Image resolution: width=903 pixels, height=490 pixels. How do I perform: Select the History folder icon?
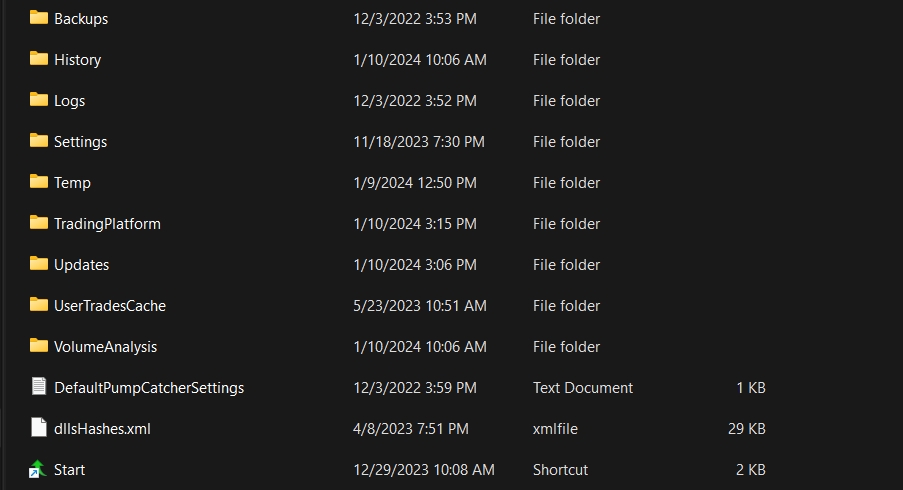click(39, 59)
